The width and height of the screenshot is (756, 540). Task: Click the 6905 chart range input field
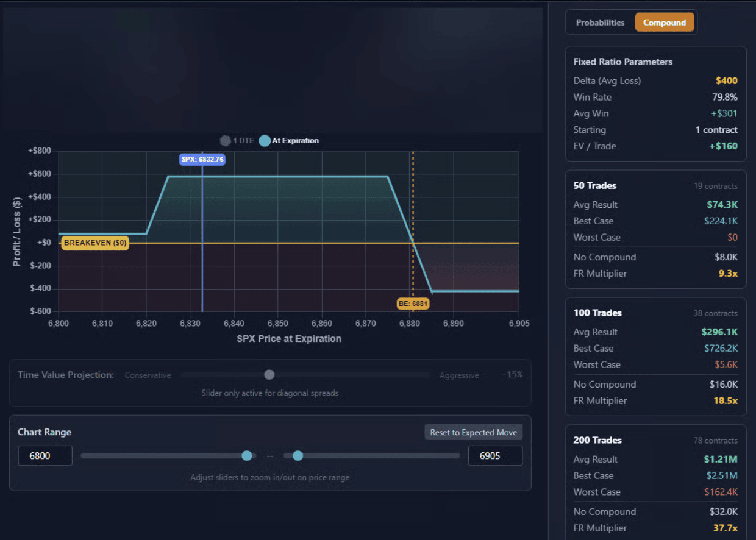click(494, 455)
